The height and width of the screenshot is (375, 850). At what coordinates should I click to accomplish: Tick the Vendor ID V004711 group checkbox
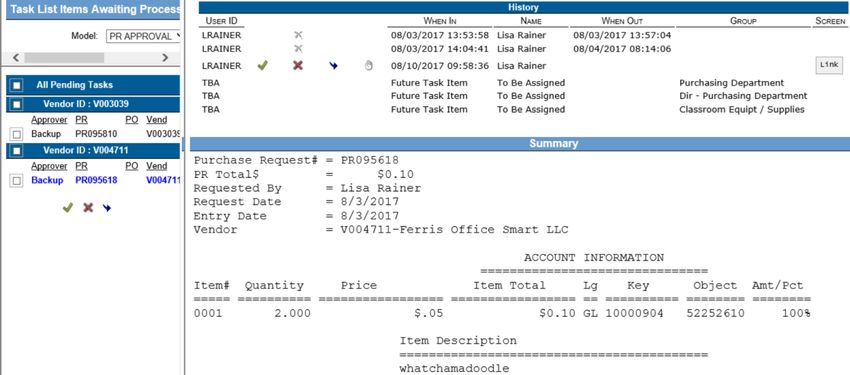(17, 150)
